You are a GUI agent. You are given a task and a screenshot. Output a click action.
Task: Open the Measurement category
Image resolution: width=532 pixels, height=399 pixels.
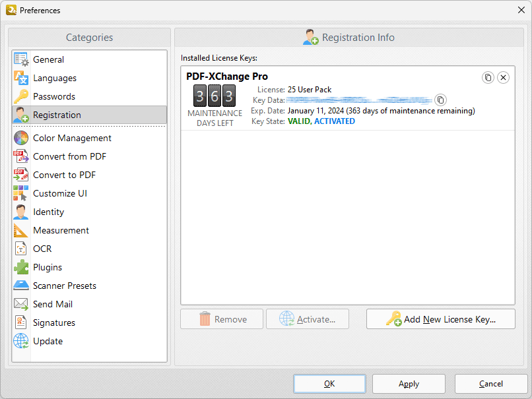(x=90, y=230)
